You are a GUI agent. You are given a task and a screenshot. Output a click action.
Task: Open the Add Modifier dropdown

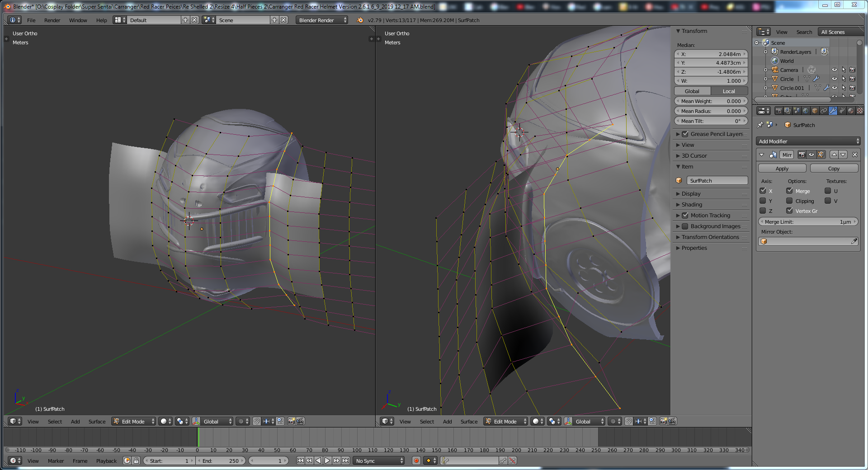pos(808,141)
